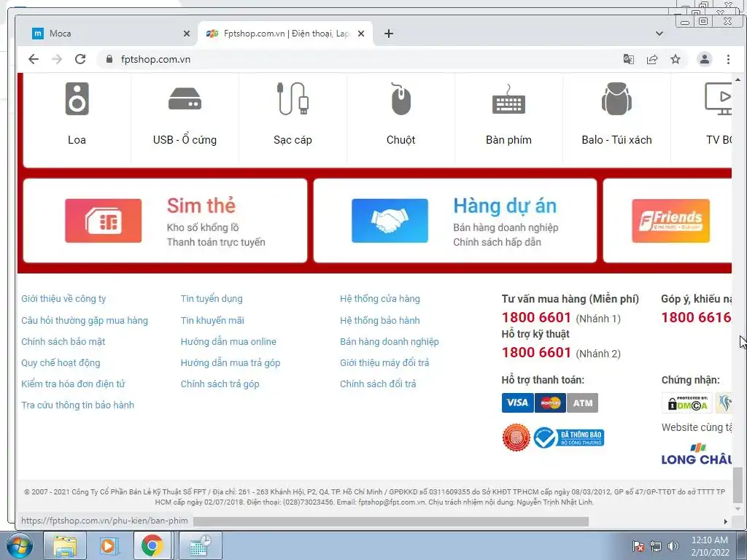Open a new browser tab
Viewport: 747px width, 560px height.
389,34
